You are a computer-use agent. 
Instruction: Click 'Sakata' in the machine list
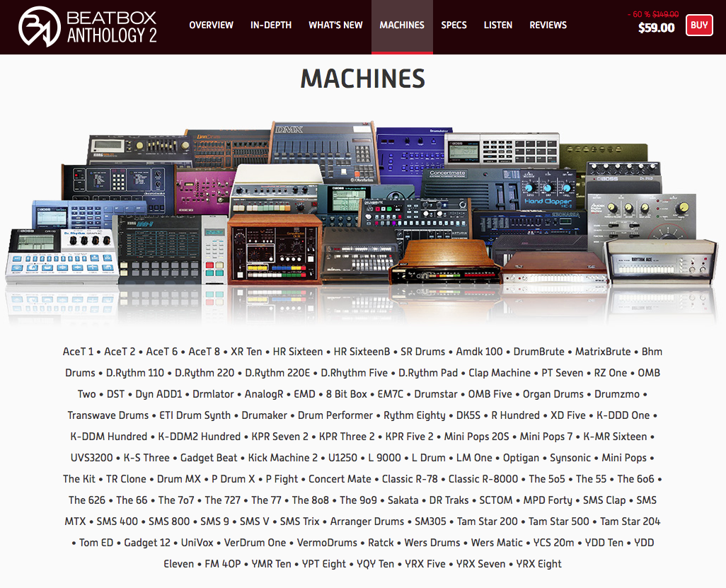pos(403,501)
